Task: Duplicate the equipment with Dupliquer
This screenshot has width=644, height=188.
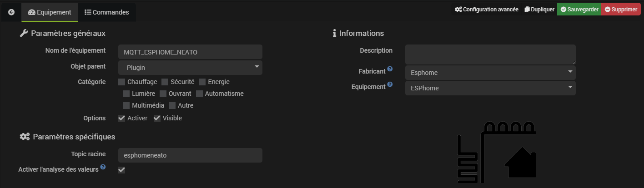Action: (x=539, y=10)
